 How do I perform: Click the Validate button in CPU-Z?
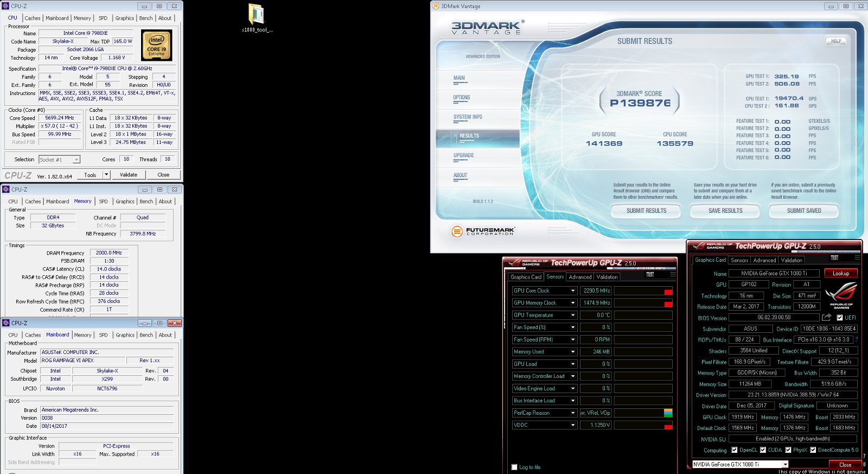[x=129, y=175]
